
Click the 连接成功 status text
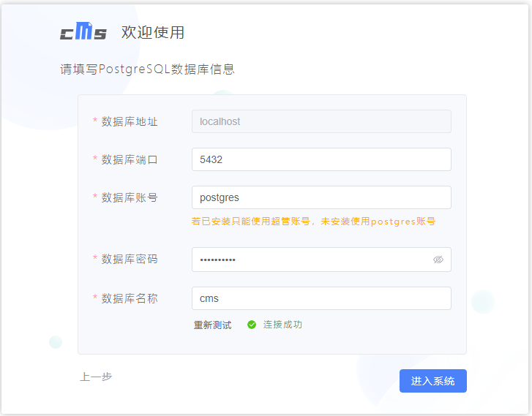coord(282,325)
